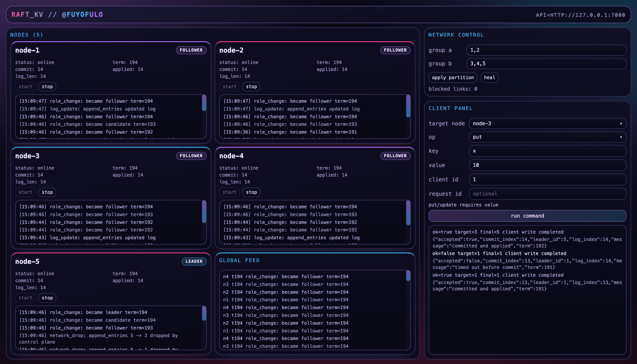Image resolution: width=637 pixels, height=364 pixels.
Task: Click the client id input field
Action: 547,179
